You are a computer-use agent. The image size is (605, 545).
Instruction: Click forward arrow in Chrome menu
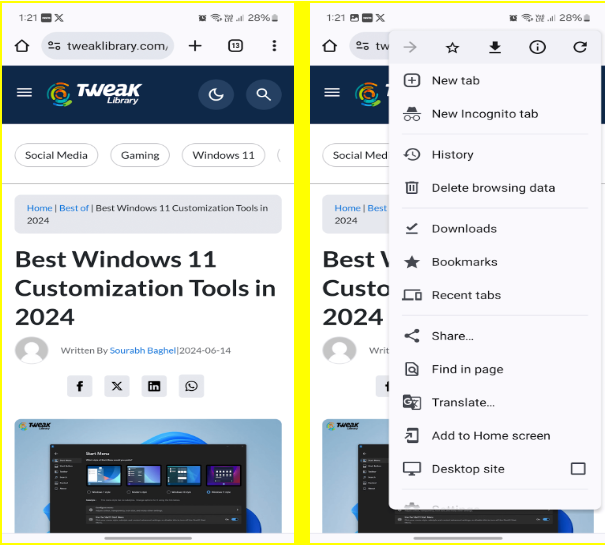click(410, 47)
